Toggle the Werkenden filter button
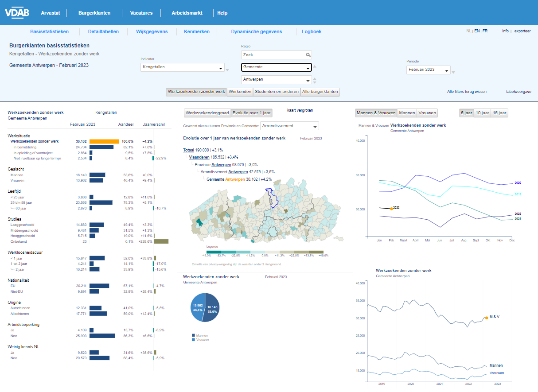This screenshot has width=538, height=392. tap(240, 92)
